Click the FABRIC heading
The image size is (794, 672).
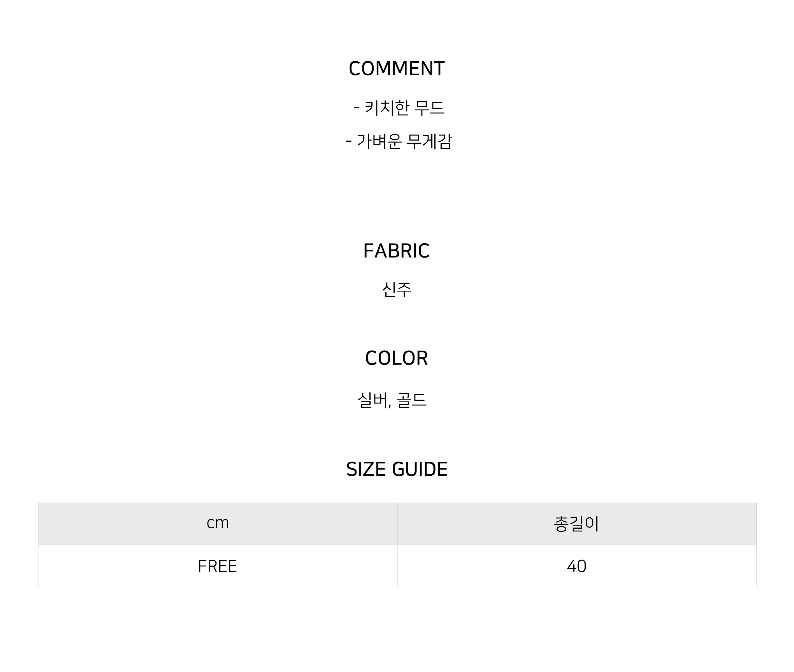(x=397, y=251)
